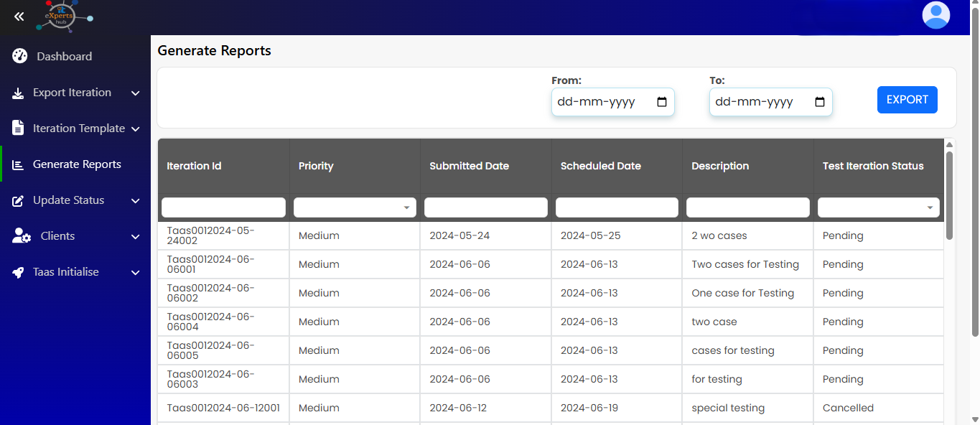Viewport: 980px width, 425px height.
Task: Click the eXperts hub logo
Action: pyautogui.click(x=65, y=17)
